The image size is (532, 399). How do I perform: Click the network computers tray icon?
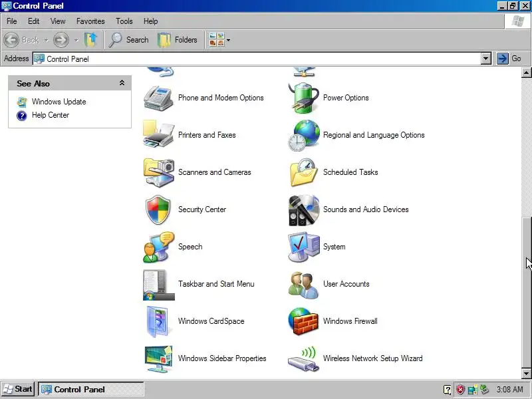point(473,390)
